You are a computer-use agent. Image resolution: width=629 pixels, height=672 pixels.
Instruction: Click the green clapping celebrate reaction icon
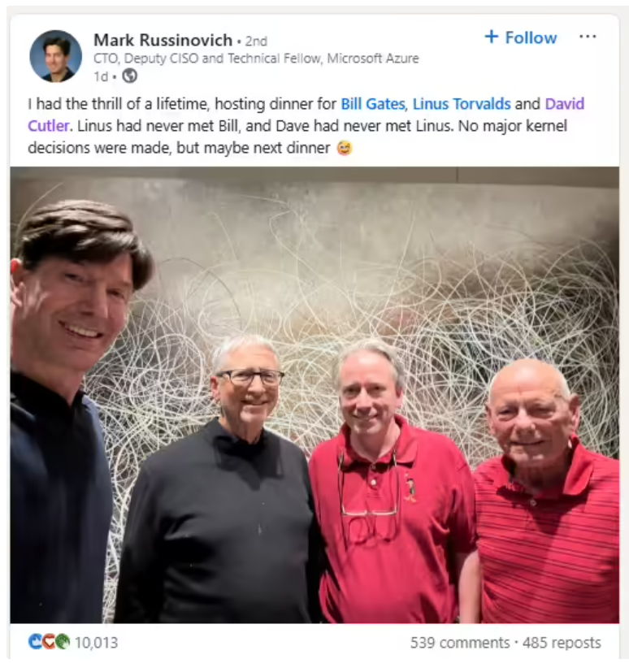(63, 642)
